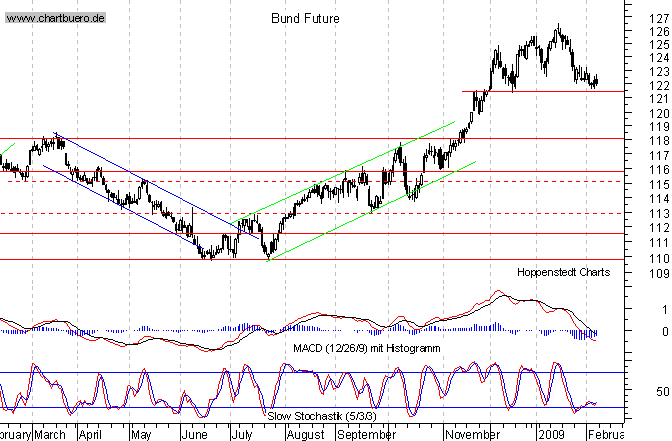
Task: Click the www.chartbuero.de watermark label
Action: coord(55,18)
